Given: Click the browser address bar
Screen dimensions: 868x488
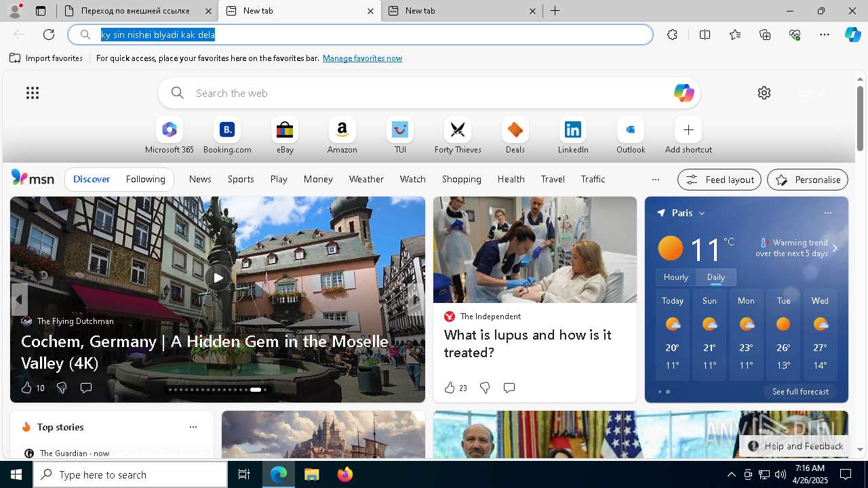Looking at the screenshot, I should click(360, 35).
